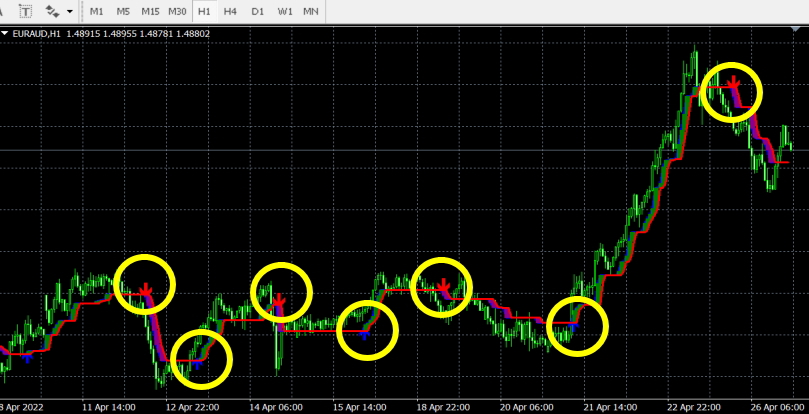Select the arrows and signs drawing tool
The width and height of the screenshot is (809, 414).
tap(52, 11)
